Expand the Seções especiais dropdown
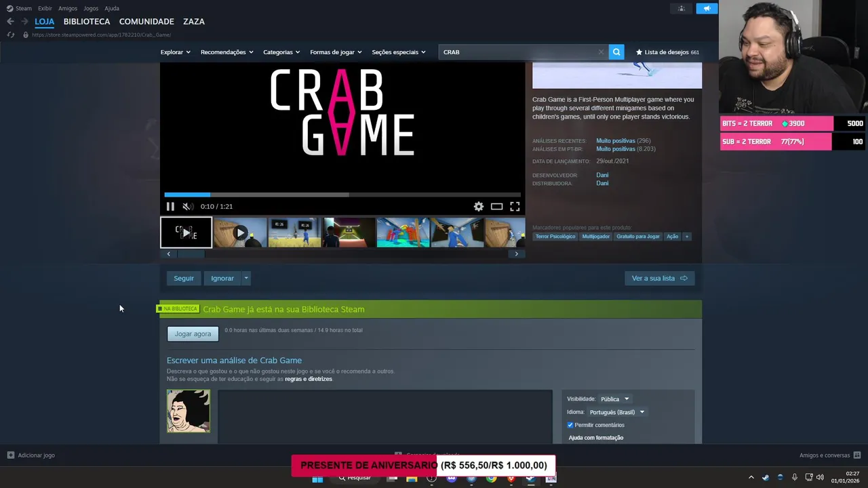The image size is (868, 488). click(x=399, y=52)
